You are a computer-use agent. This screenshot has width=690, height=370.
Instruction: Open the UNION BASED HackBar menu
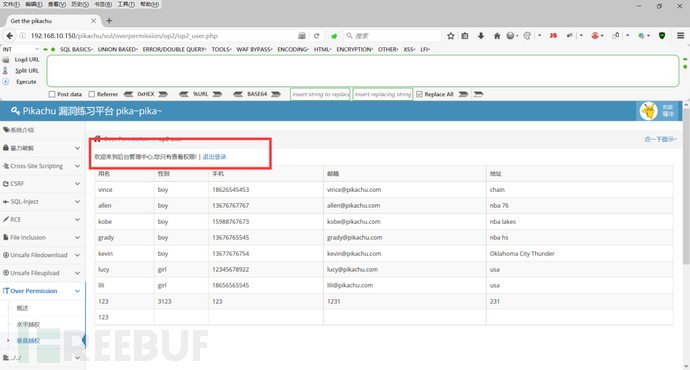(x=117, y=49)
